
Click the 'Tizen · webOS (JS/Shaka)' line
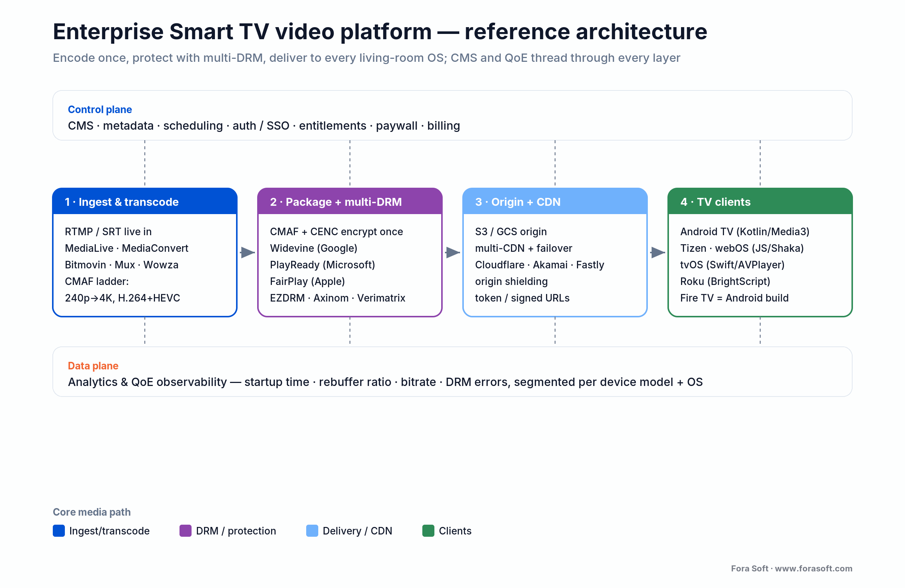coord(742,248)
